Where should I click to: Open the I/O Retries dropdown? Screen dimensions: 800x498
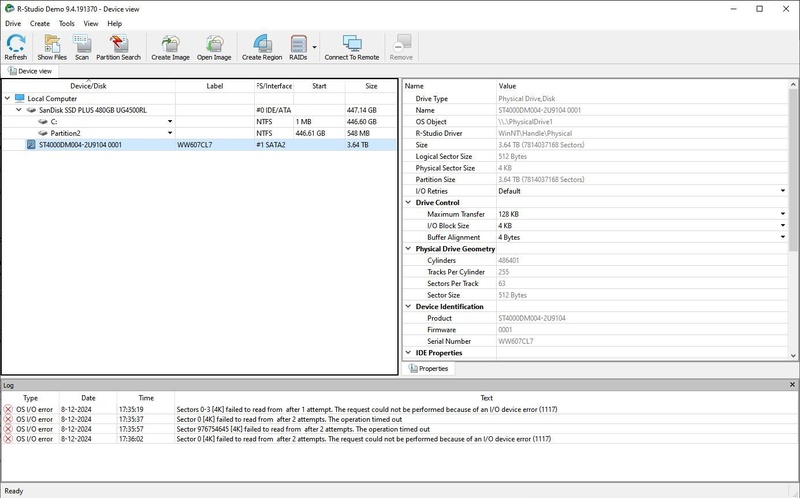[x=783, y=191]
